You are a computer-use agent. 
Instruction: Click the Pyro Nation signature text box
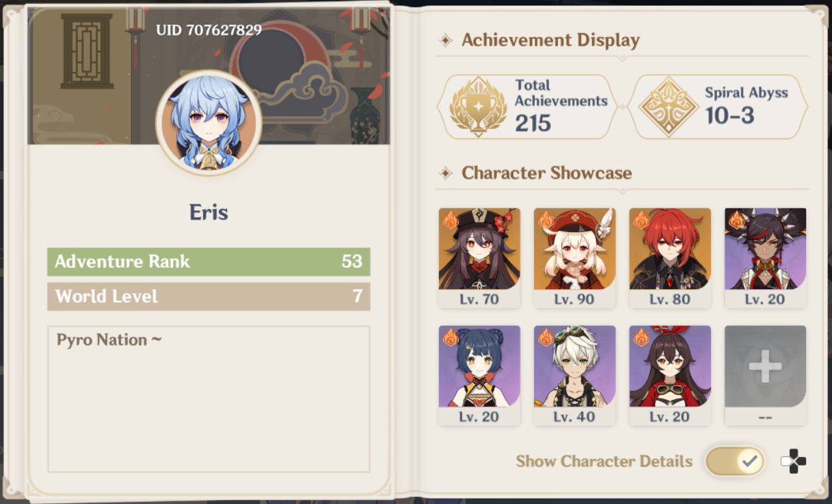click(x=208, y=399)
